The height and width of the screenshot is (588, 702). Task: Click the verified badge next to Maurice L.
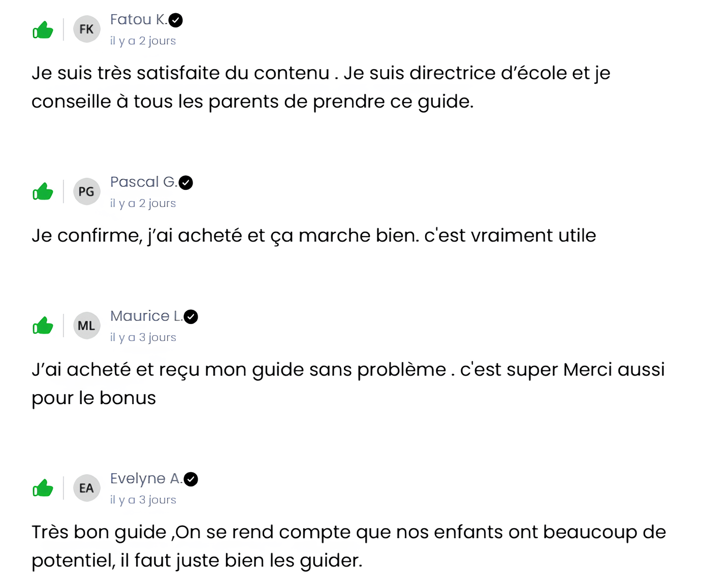click(191, 317)
